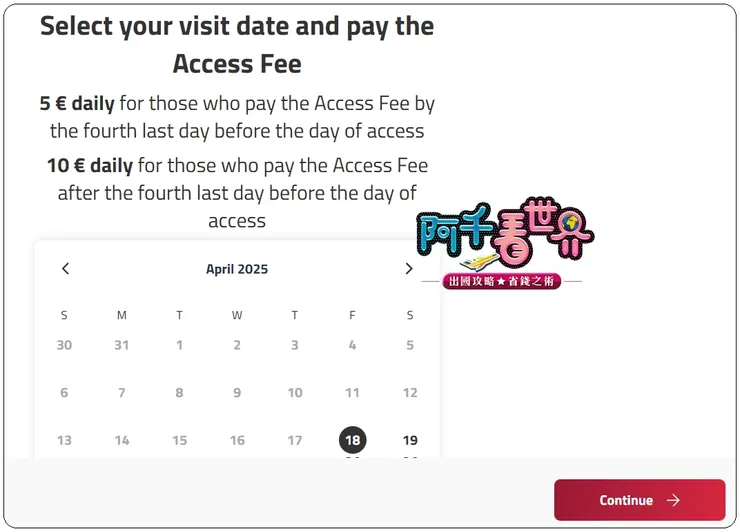The image size is (740, 532).
Task: Go to previous month in calendar
Action: tap(66, 269)
